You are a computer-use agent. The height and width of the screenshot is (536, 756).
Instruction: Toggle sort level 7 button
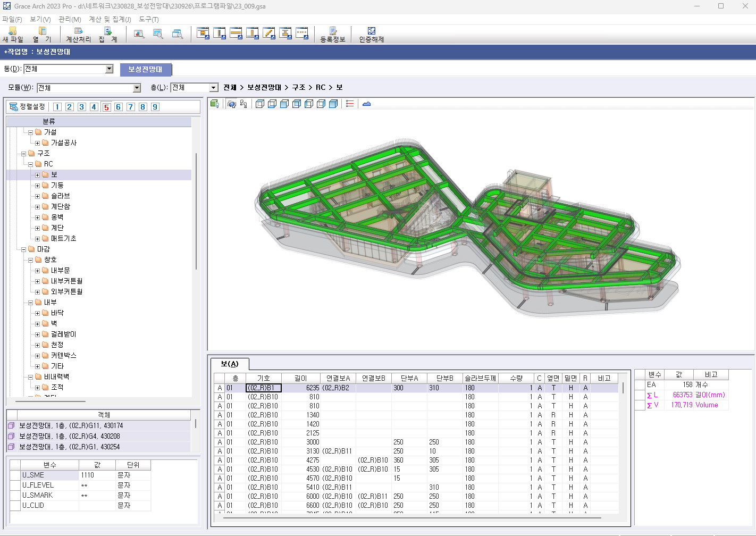131,107
